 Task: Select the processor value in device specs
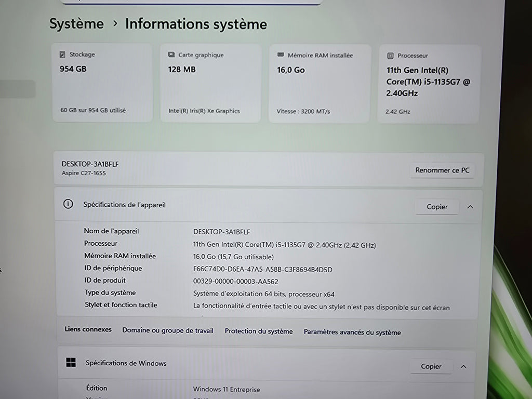(284, 245)
